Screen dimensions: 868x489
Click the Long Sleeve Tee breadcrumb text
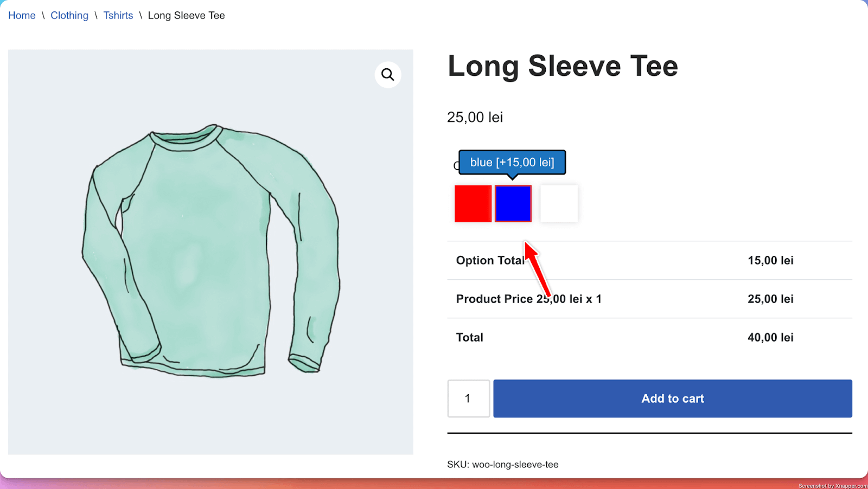186,16
